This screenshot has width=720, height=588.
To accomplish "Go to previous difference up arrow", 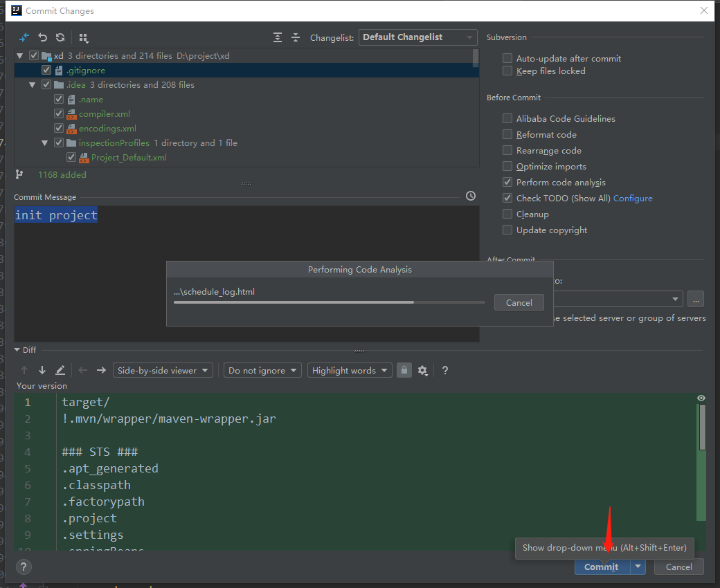I will click(x=24, y=370).
